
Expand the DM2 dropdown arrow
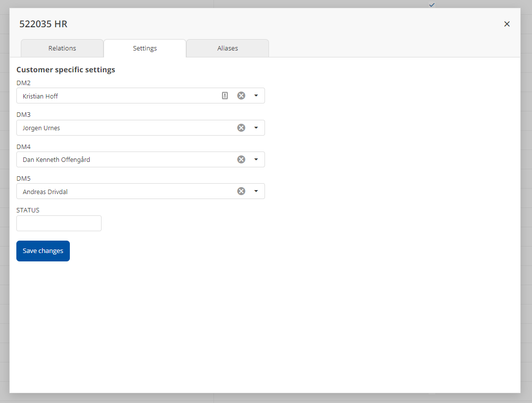pos(256,96)
